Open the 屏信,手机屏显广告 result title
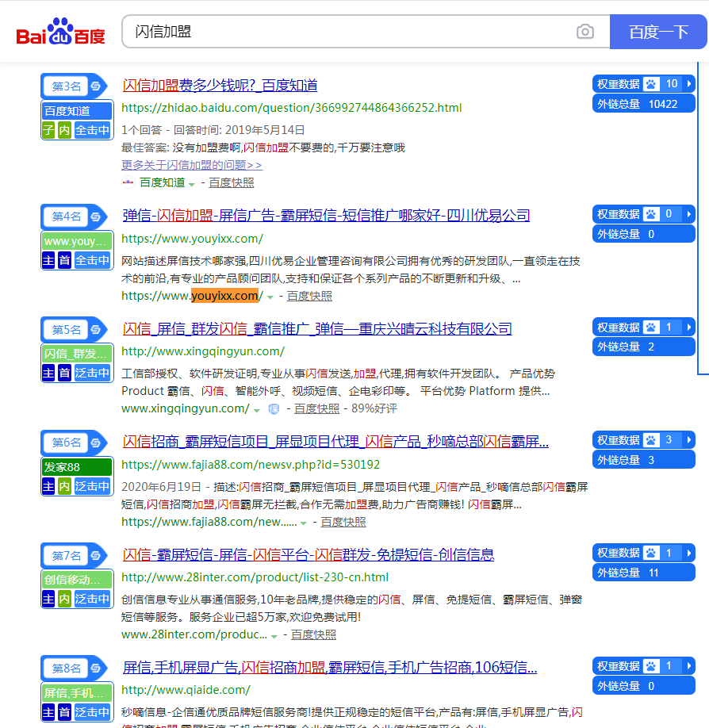This screenshot has width=709, height=728. tap(330, 668)
